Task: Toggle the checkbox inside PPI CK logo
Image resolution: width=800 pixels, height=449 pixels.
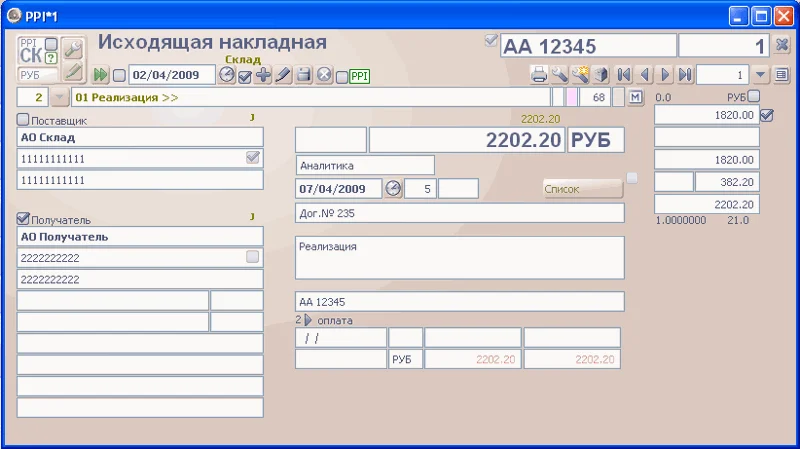Action: pos(51,43)
